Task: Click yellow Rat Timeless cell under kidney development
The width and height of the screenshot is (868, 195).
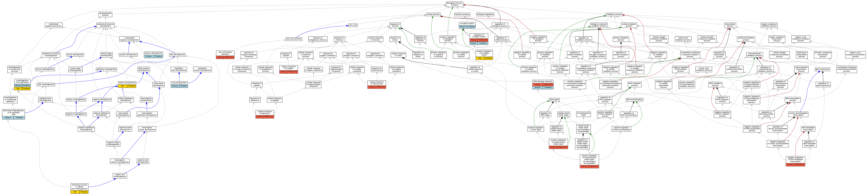Action: [x=127, y=86]
